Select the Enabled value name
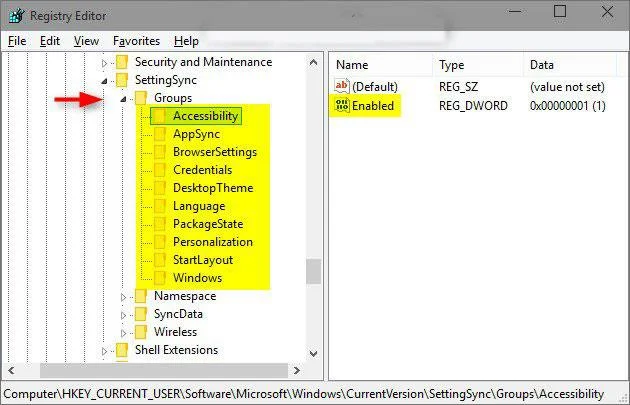 pyautogui.click(x=373, y=106)
